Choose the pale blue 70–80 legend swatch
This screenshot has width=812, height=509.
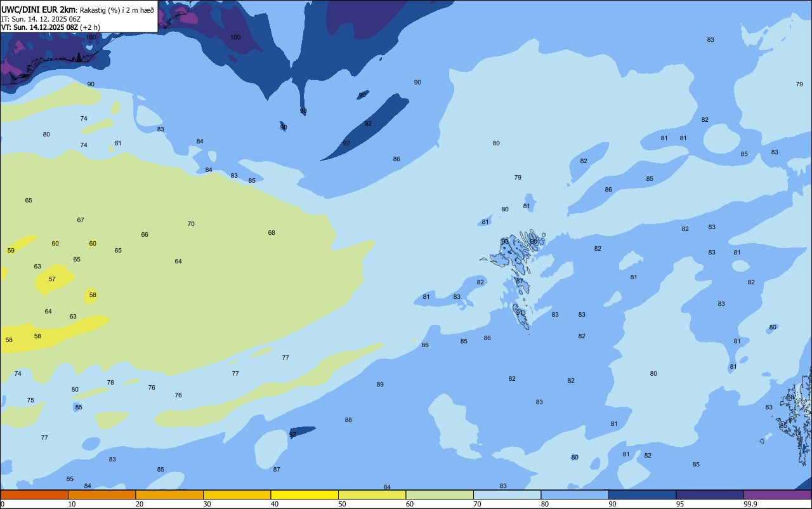click(507, 494)
